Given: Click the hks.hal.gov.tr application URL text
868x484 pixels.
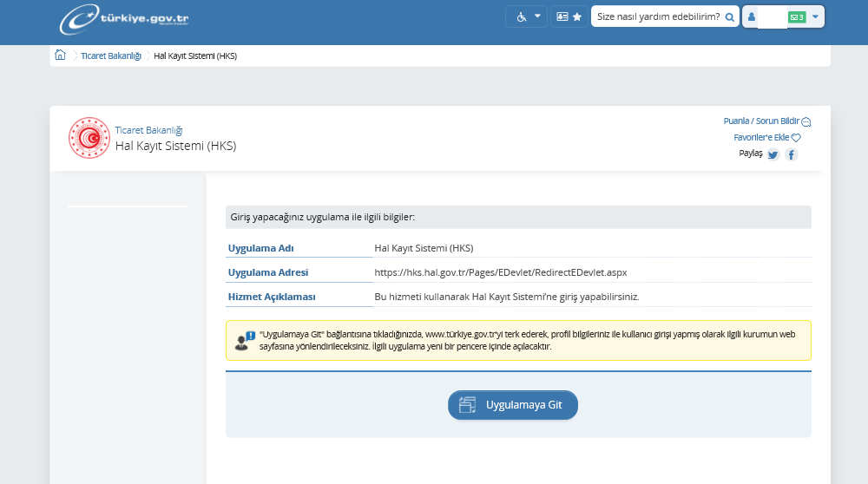Looking at the screenshot, I should [501, 272].
